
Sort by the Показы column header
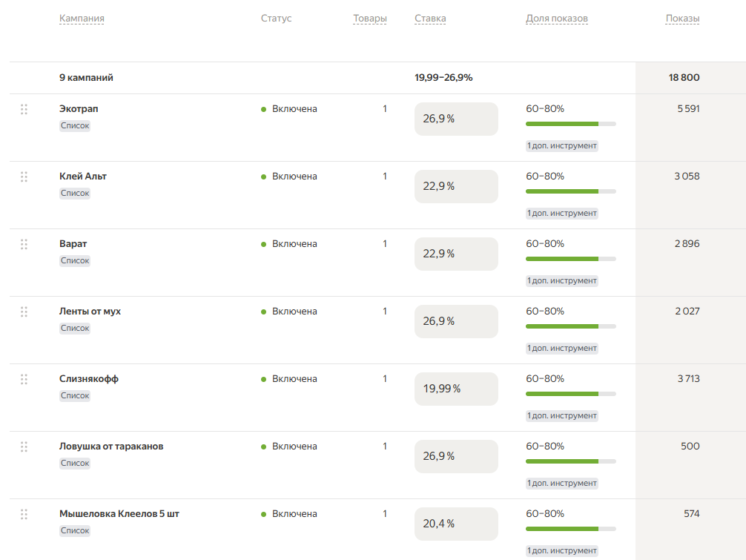pos(682,19)
